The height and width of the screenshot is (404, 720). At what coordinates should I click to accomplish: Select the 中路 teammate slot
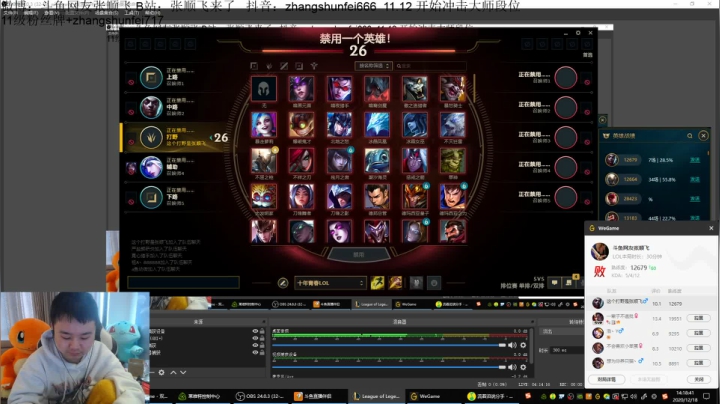[172, 107]
